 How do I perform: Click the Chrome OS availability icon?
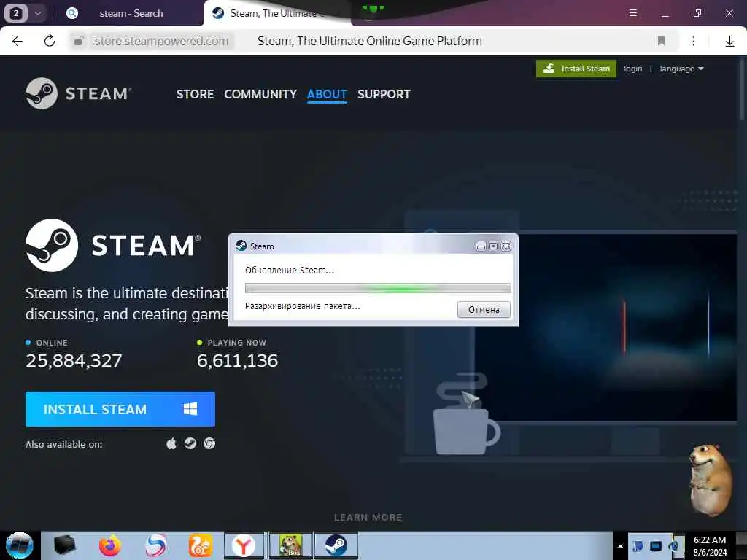click(x=209, y=444)
